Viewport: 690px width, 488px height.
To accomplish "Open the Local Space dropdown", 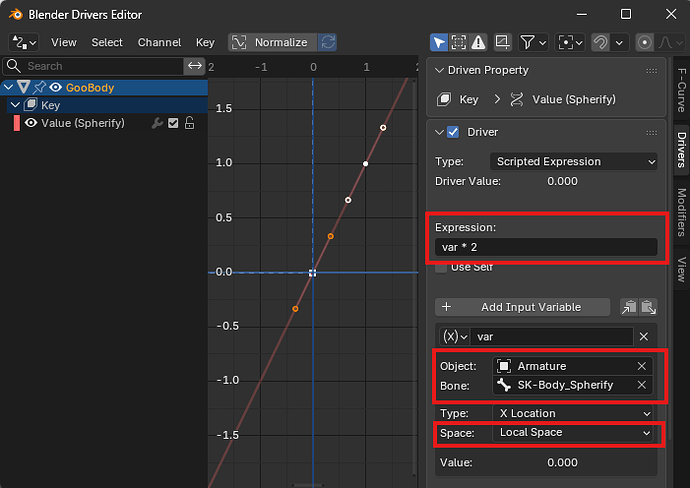I will pos(573,433).
